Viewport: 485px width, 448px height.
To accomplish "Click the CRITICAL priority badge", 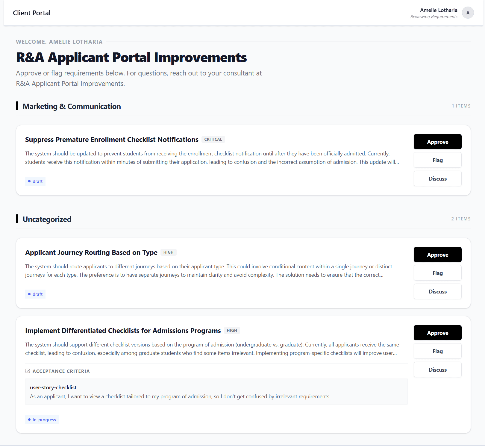I will [213, 139].
